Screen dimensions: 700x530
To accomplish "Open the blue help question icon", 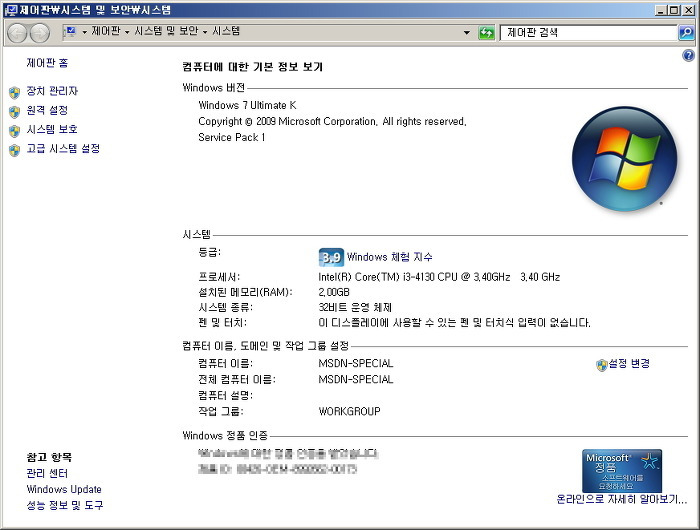I will (688, 55).
